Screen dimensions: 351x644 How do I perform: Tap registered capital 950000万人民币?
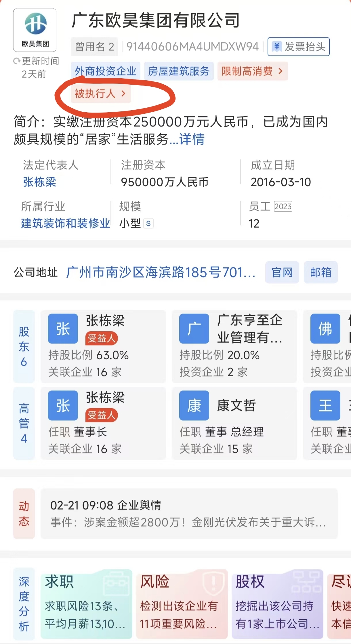tap(165, 182)
